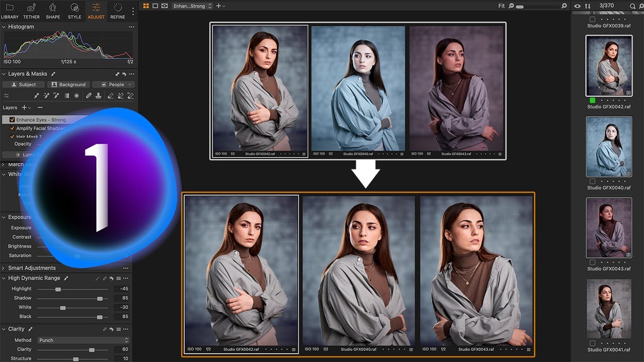The width and height of the screenshot is (644, 362).
Task: Select the Linear Gradient mask tool
Action: pyautogui.click(x=66, y=96)
